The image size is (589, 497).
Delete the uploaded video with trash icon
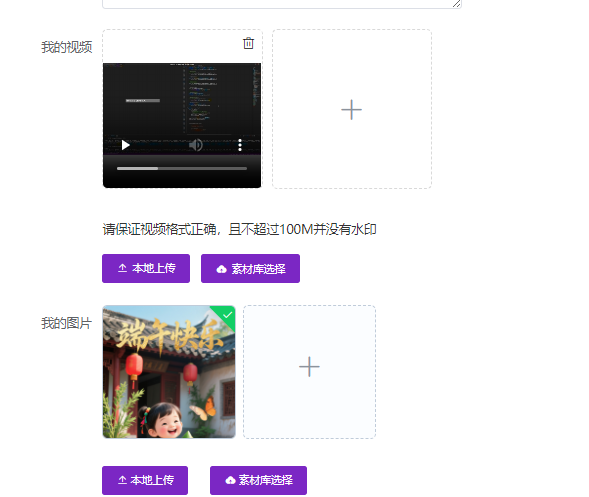(x=248, y=43)
